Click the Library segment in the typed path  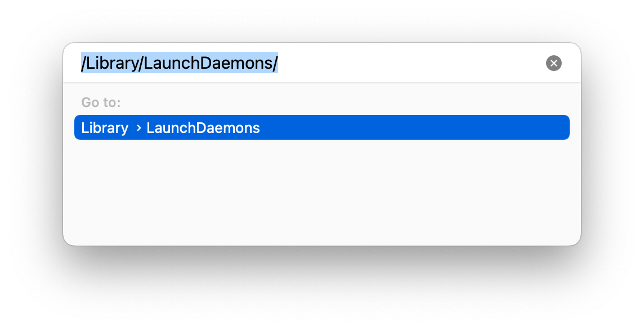[112, 63]
